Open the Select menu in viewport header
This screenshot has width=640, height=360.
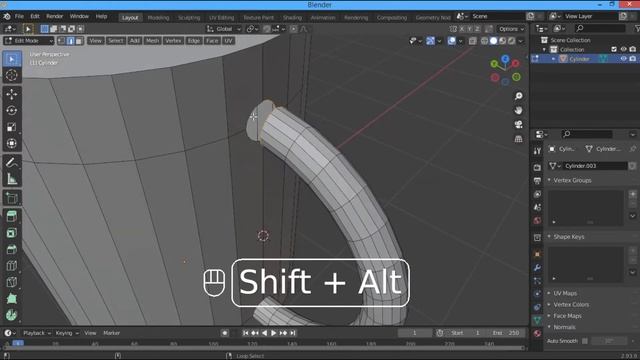point(116,41)
